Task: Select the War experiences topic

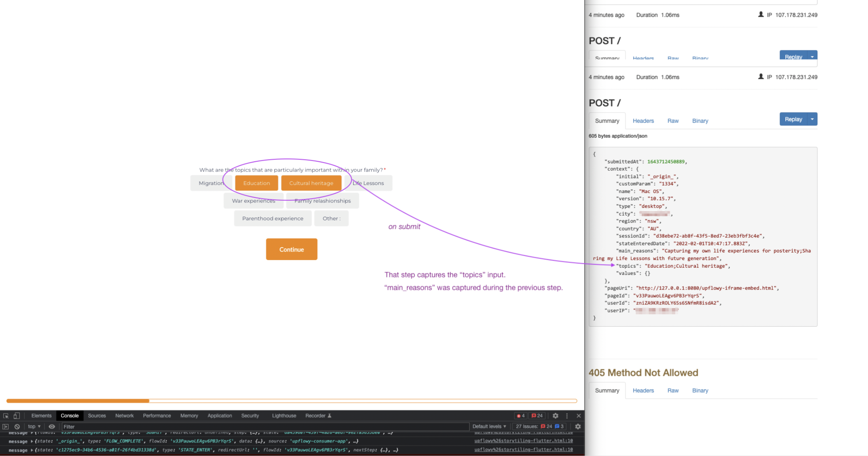Action: [x=253, y=201]
